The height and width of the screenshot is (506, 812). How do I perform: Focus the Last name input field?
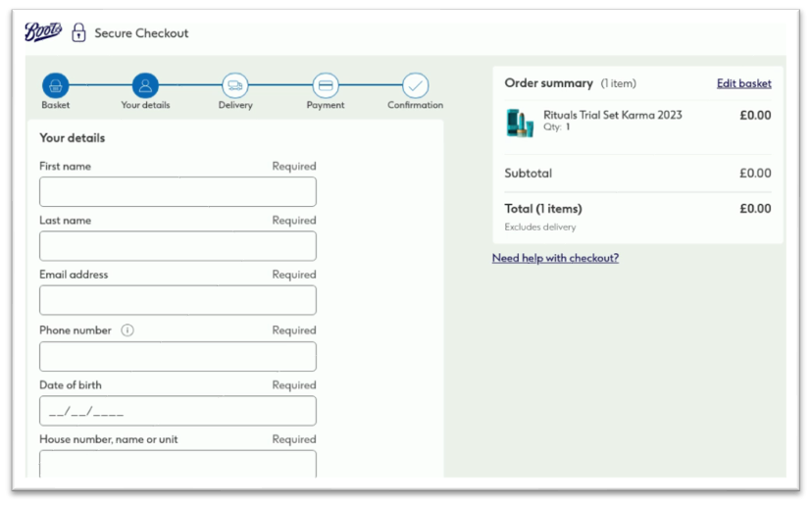pyautogui.click(x=178, y=245)
